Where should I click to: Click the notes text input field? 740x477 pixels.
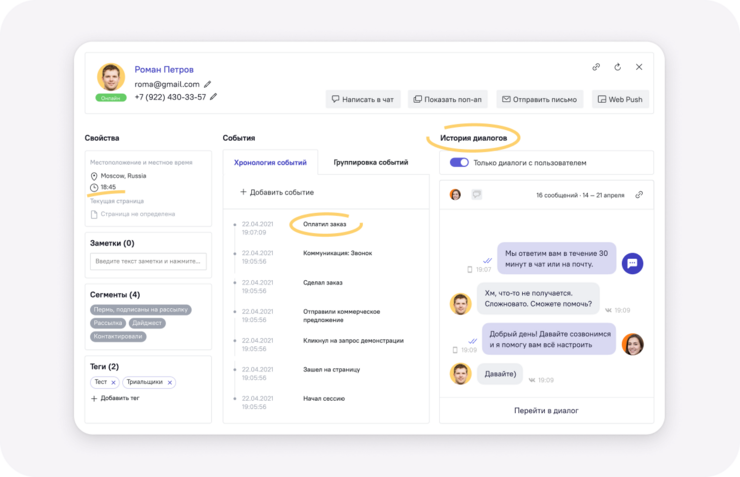pos(148,261)
